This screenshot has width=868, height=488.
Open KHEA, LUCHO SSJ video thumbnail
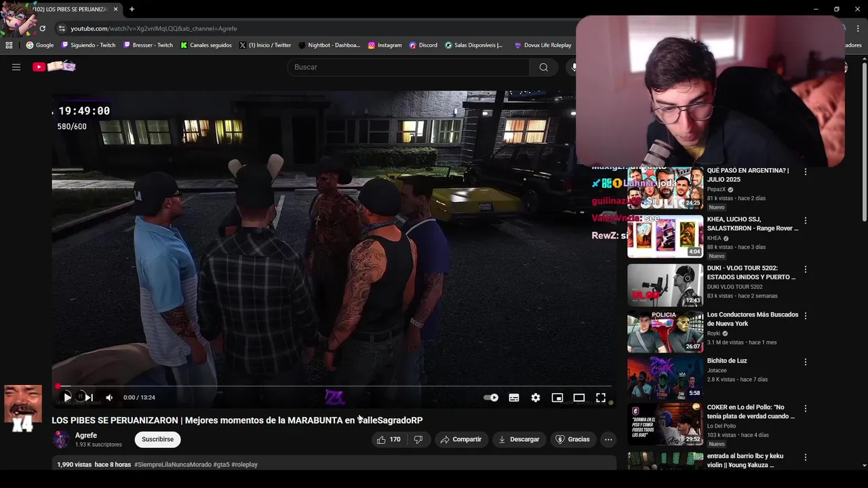point(665,237)
